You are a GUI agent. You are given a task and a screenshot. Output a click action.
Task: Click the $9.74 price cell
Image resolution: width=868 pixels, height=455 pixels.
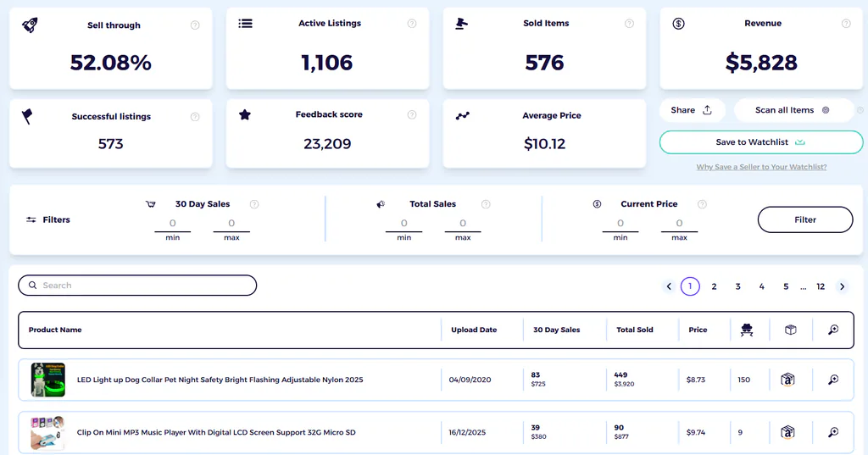click(696, 432)
